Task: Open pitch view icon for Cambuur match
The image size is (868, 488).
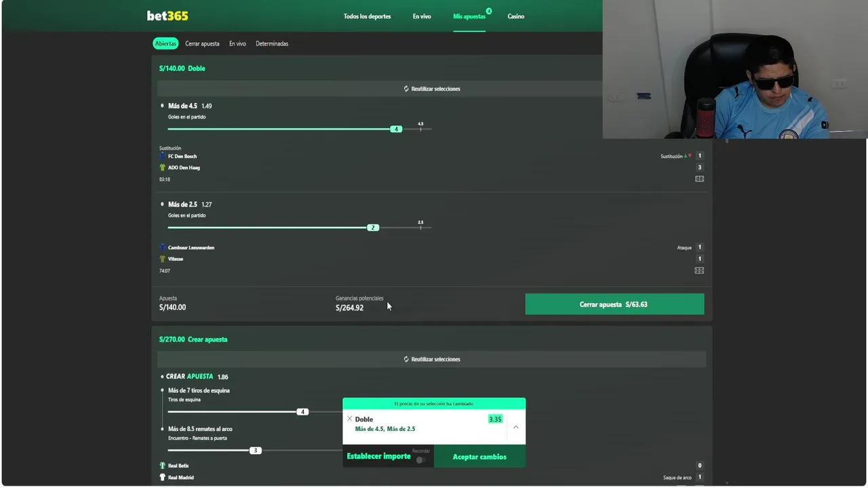Action: [x=699, y=270]
